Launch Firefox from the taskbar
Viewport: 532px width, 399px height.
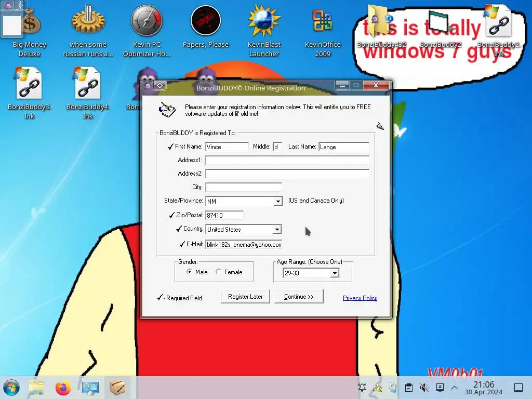point(63,388)
